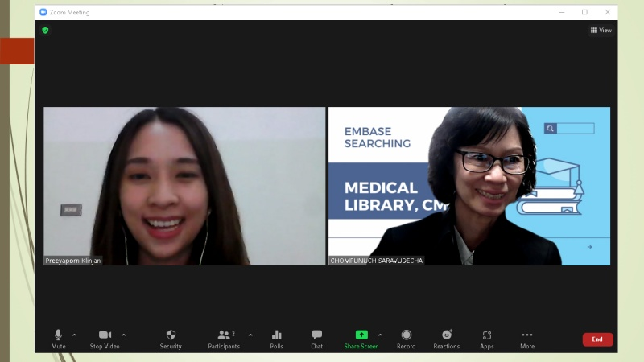Select Chompunuch Saravudecha's video tile
This screenshot has height=362, width=644.
pyautogui.click(x=469, y=186)
